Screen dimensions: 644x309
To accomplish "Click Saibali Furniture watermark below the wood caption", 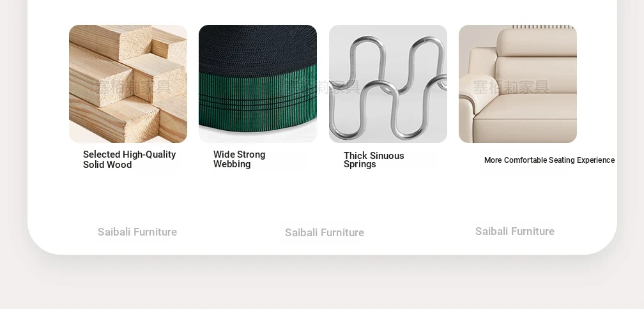I will pyautogui.click(x=137, y=232).
